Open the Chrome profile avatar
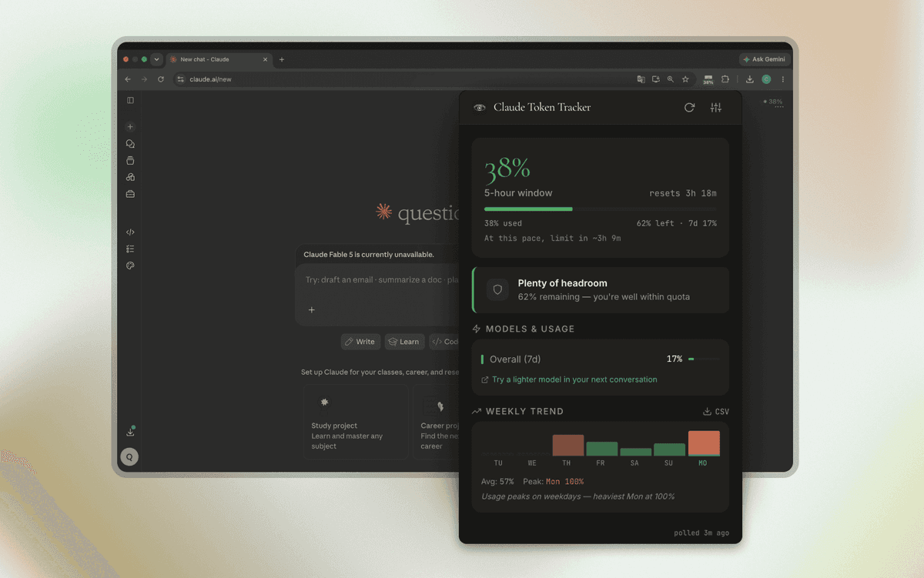The width and height of the screenshot is (924, 578). pos(766,79)
